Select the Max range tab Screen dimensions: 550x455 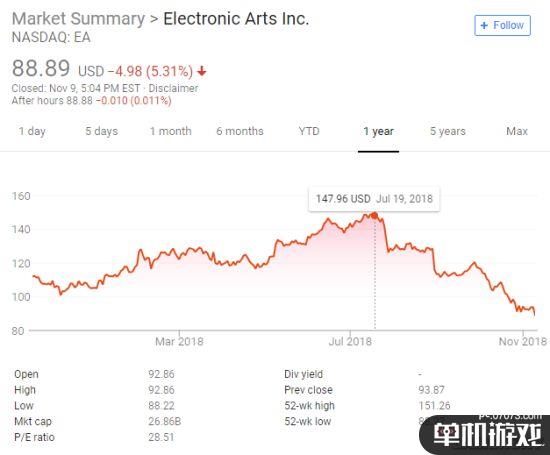517,131
